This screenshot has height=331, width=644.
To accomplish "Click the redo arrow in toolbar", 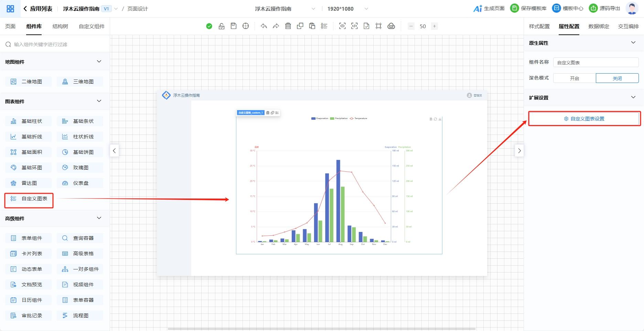I will [276, 26].
